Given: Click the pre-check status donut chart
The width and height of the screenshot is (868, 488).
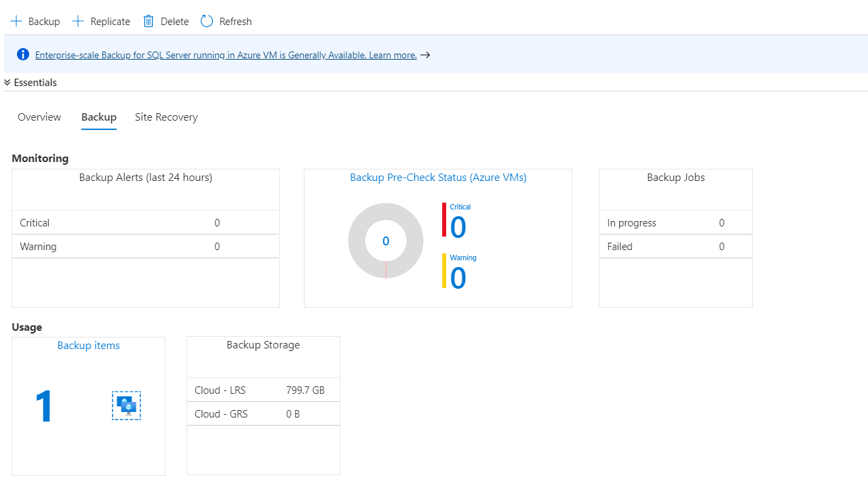Looking at the screenshot, I should [386, 241].
